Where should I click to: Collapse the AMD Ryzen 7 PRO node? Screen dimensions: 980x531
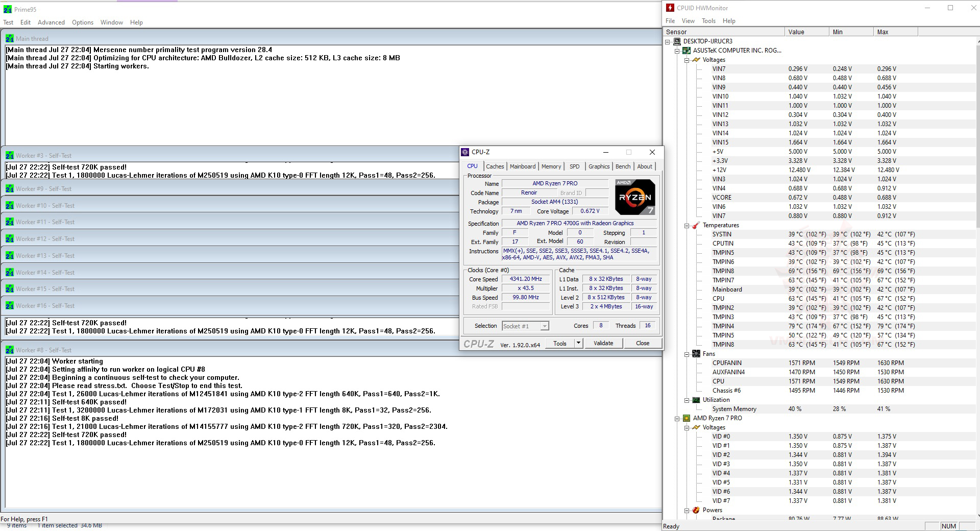tap(677, 418)
